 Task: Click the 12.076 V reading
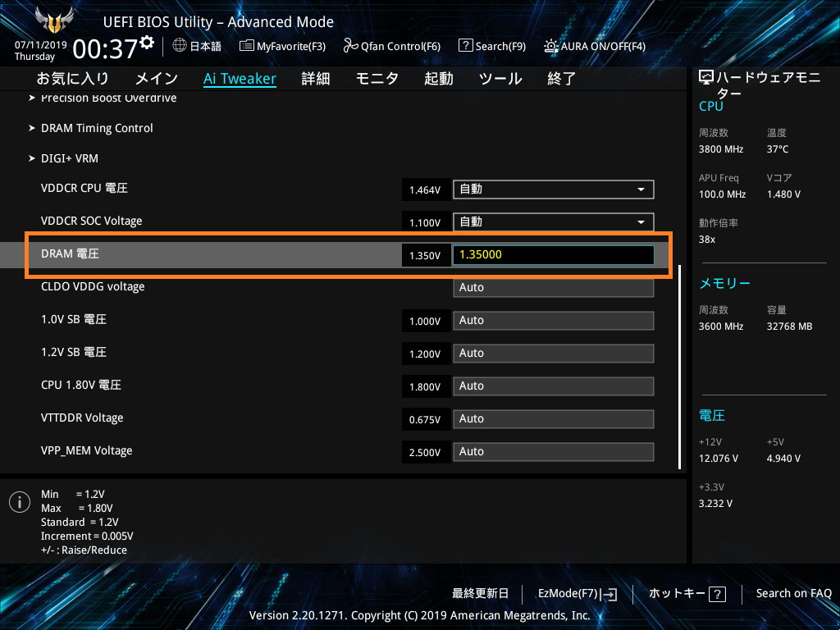click(719, 459)
